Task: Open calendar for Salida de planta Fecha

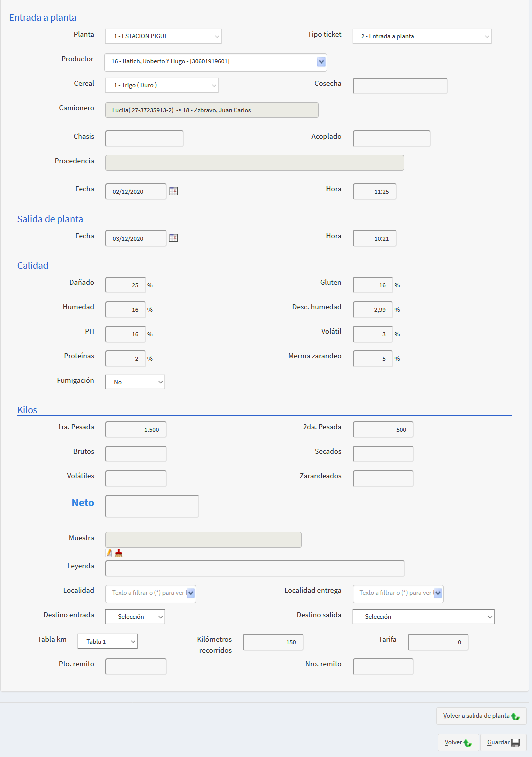Action: coord(173,238)
